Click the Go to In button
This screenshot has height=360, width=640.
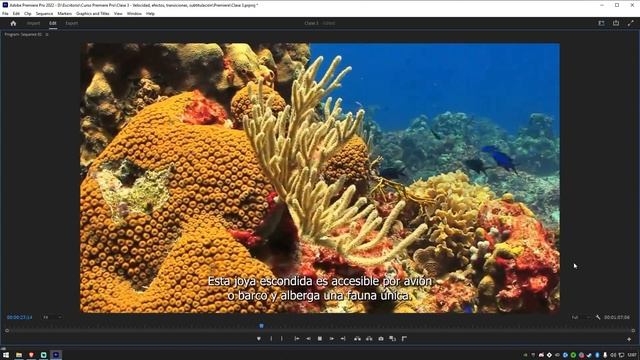297,339
